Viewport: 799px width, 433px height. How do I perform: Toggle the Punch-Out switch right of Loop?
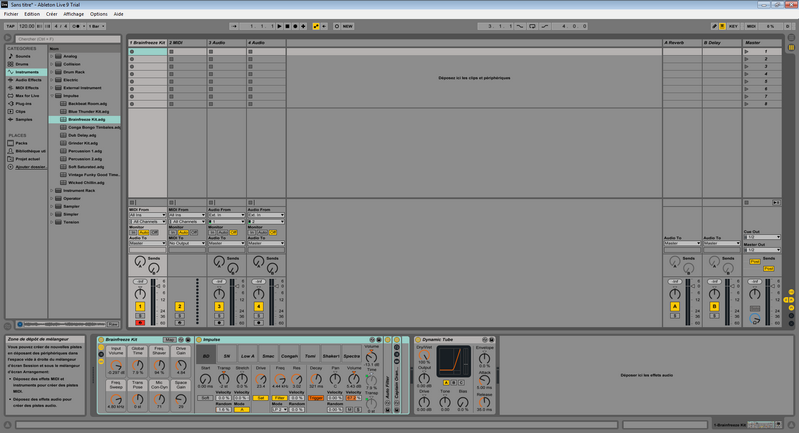(x=545, y=26)
